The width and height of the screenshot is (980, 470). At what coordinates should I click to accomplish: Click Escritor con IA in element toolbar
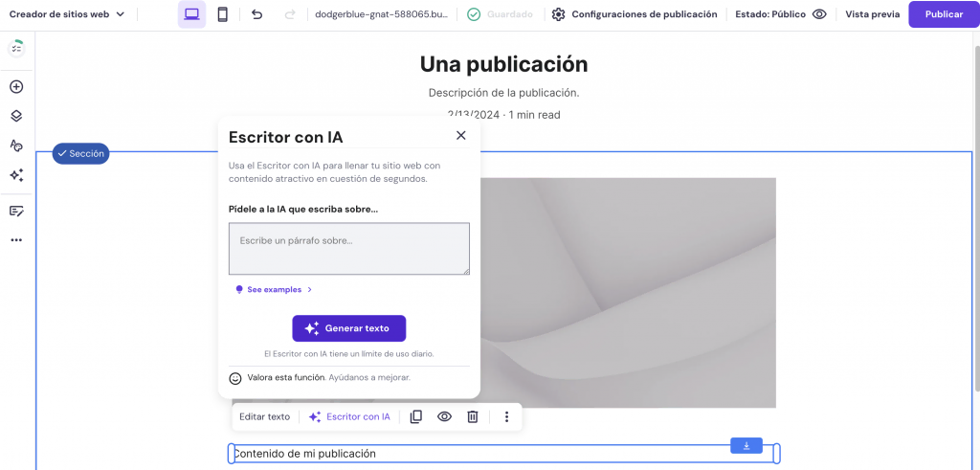coord(349,417)
